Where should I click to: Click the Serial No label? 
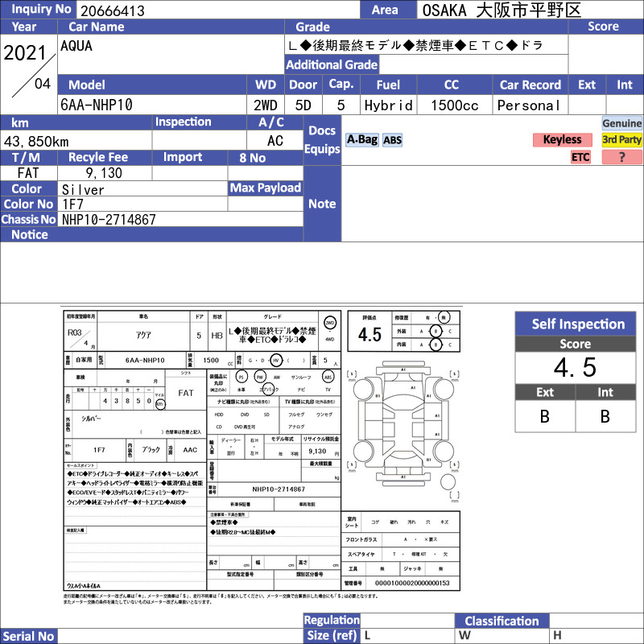click(x=28, y=636)
